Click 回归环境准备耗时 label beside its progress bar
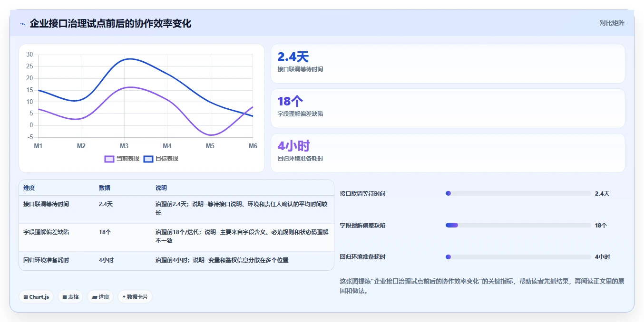Viewport: 644px width, 322px height. [362, 257]
